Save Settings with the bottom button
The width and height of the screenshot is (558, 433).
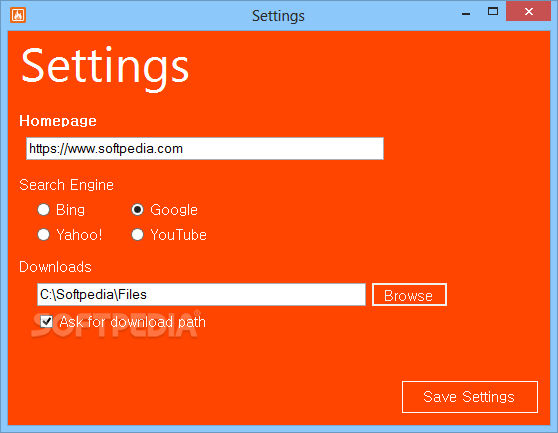[x=470, y=397]
